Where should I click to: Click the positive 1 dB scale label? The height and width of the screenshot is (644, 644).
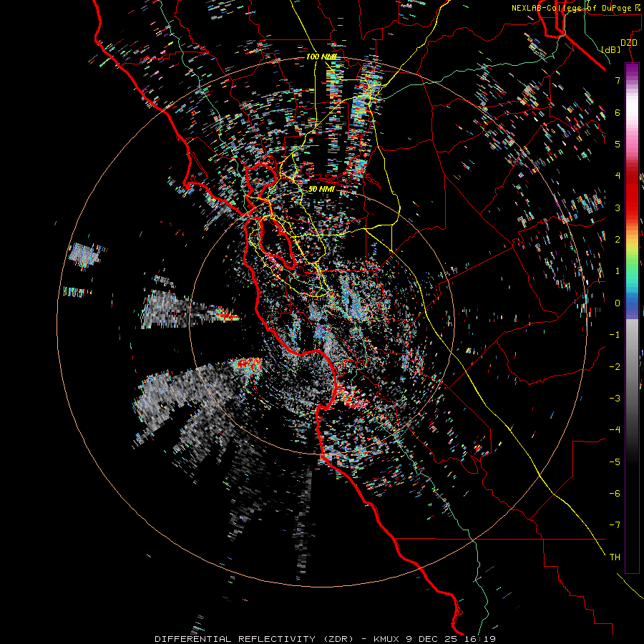coord(618,271)
